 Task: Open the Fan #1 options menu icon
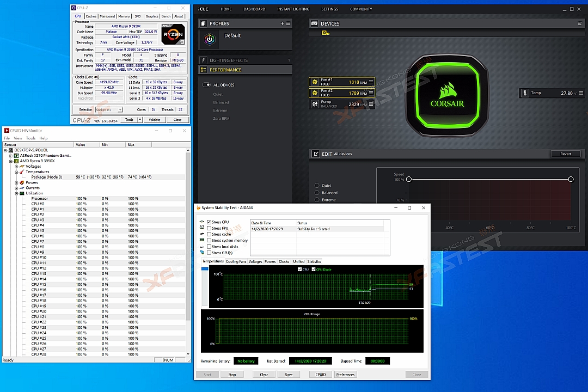(x=371, y=82)
